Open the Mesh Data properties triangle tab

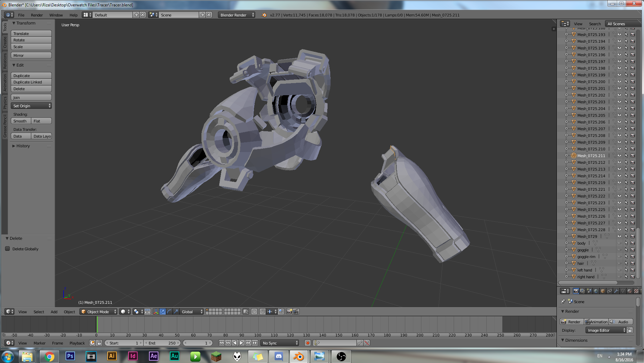[623, 291]
